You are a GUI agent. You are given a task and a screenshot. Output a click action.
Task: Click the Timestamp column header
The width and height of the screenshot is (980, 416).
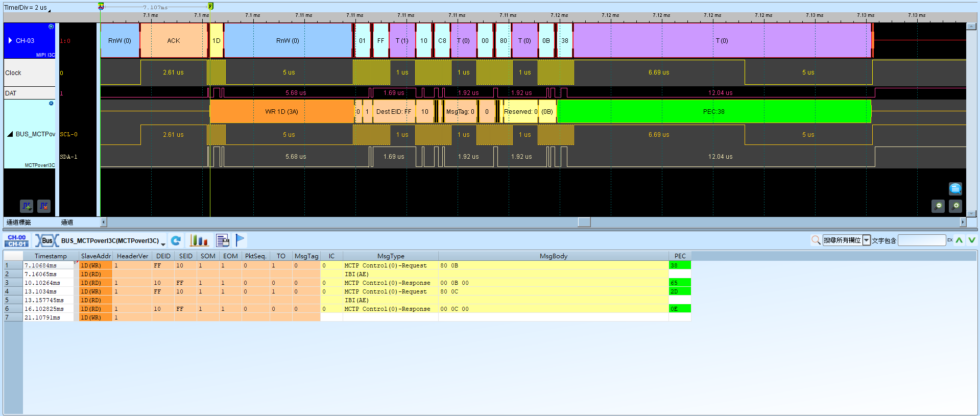(x=51, y=256)
